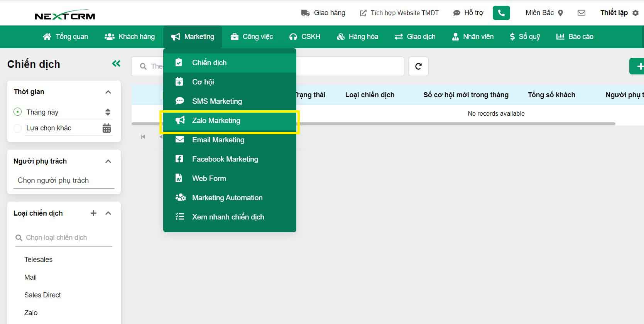644x324 pixels.
Task: Choose Zalo Marketing from the Marketing menu
Action: pyautogui.click(x=216, y=121)
